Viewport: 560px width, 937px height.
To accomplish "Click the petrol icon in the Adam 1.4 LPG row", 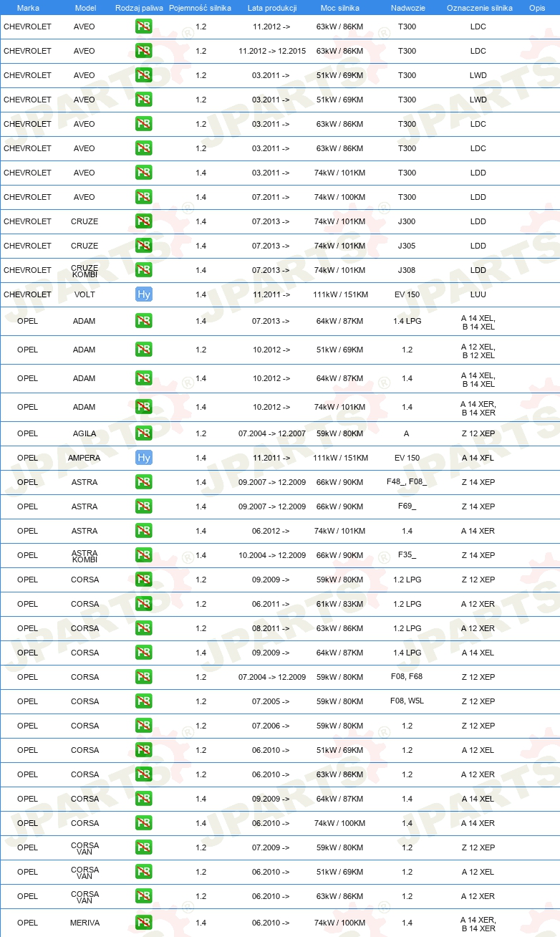I will 144,321.
